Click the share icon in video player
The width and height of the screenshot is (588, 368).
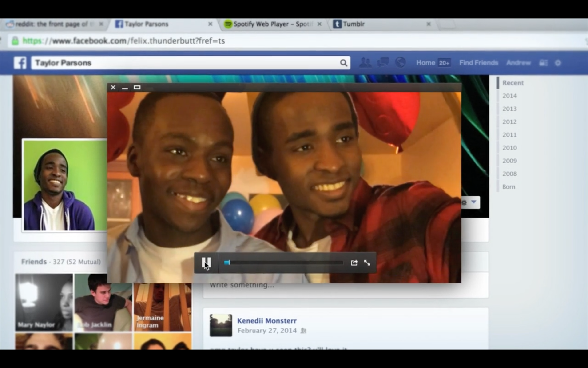point(354,263)
